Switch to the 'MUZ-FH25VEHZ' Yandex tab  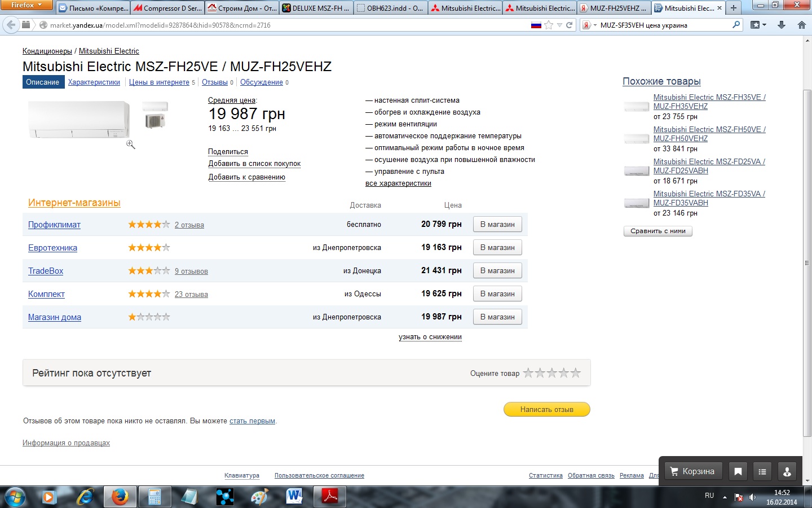point(614,8)
